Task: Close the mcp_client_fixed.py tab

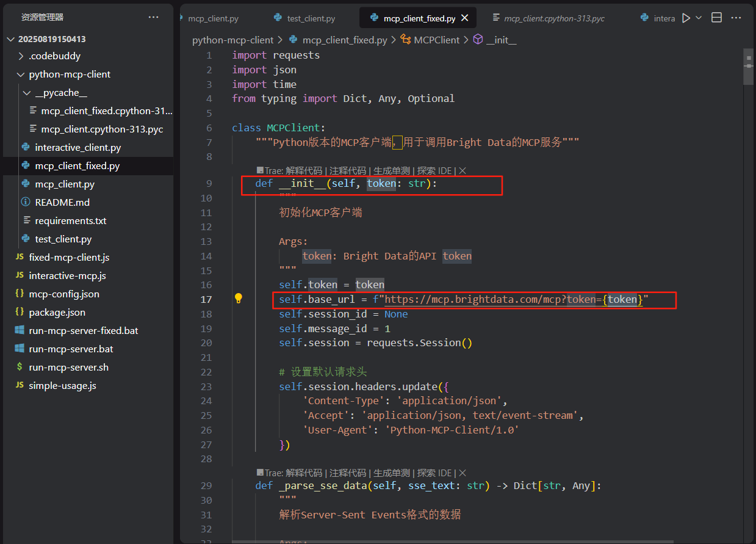Action: pos(465,18)
